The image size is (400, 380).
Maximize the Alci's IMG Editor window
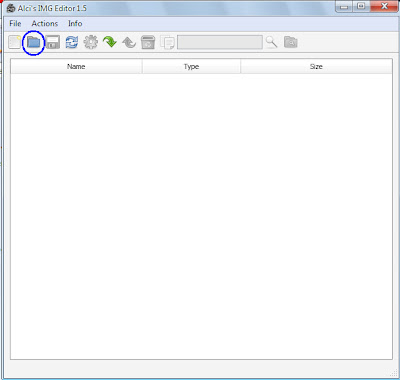361,7
